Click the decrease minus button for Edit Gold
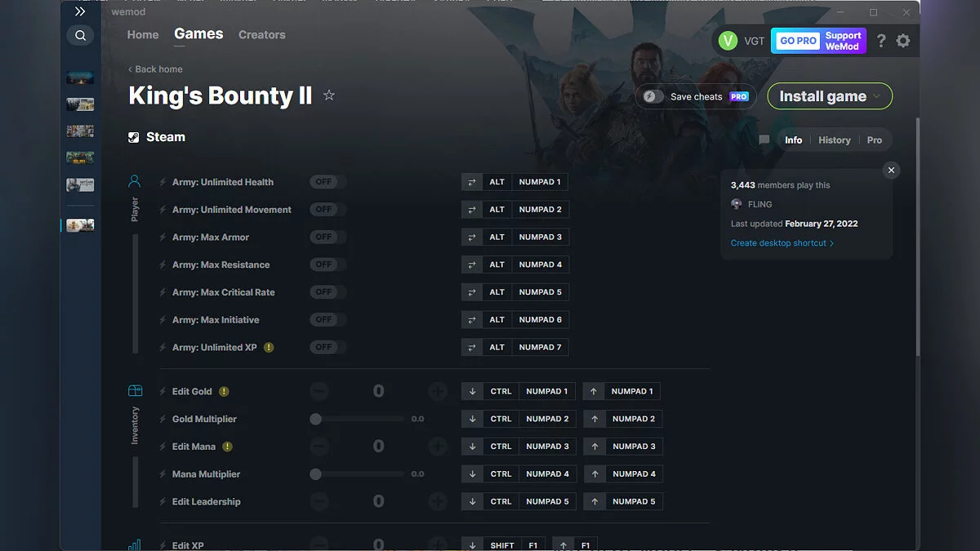The width and height of the screenshot is (980, 551). (x=319, y=392)
